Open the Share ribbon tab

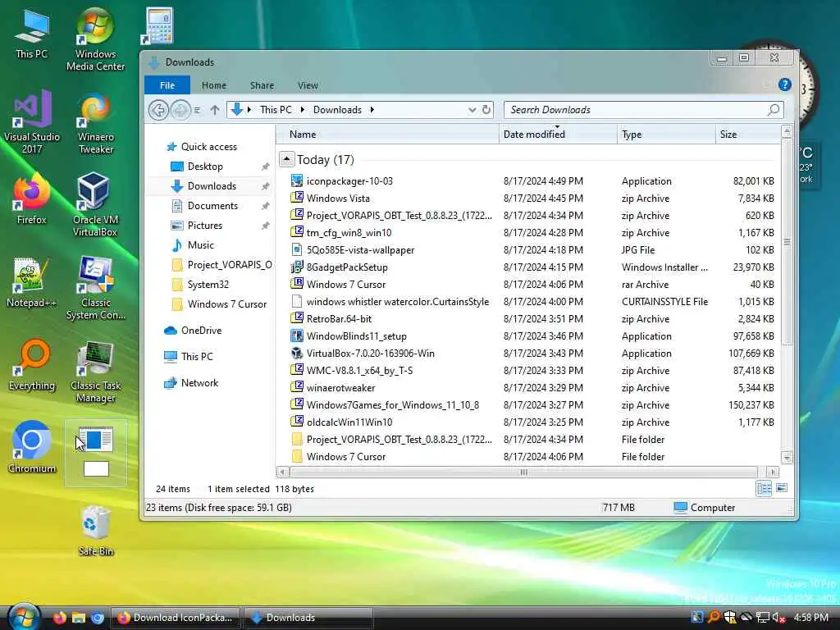pyautogui.click(x=262, y=85)
